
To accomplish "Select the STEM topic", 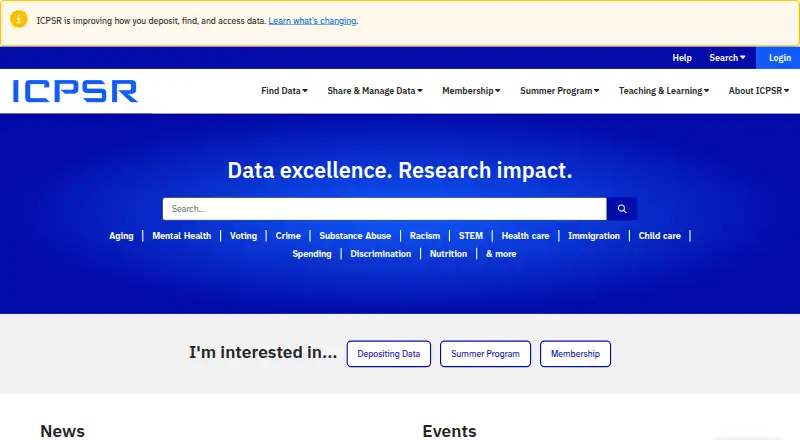I will (470, 236).
